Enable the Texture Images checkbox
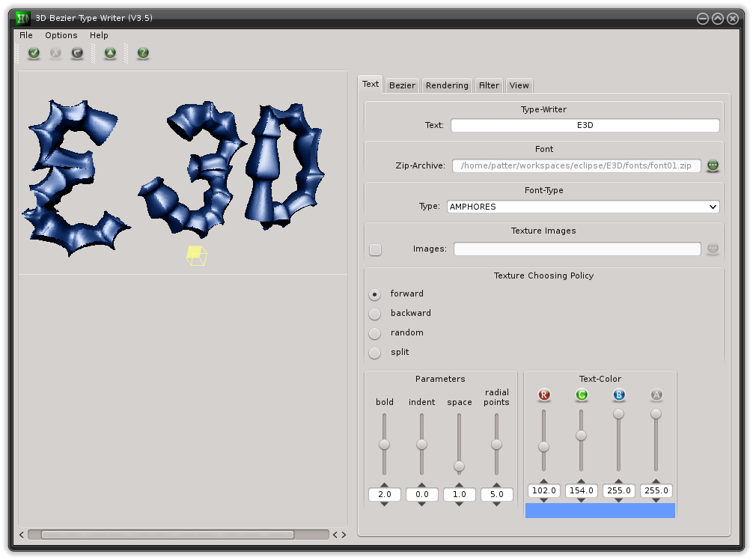This screenshot has width=753, height=560. click(x=375, y=249)
